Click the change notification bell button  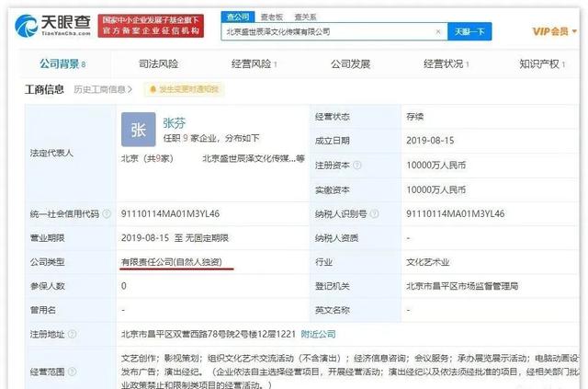click(184, 89)
